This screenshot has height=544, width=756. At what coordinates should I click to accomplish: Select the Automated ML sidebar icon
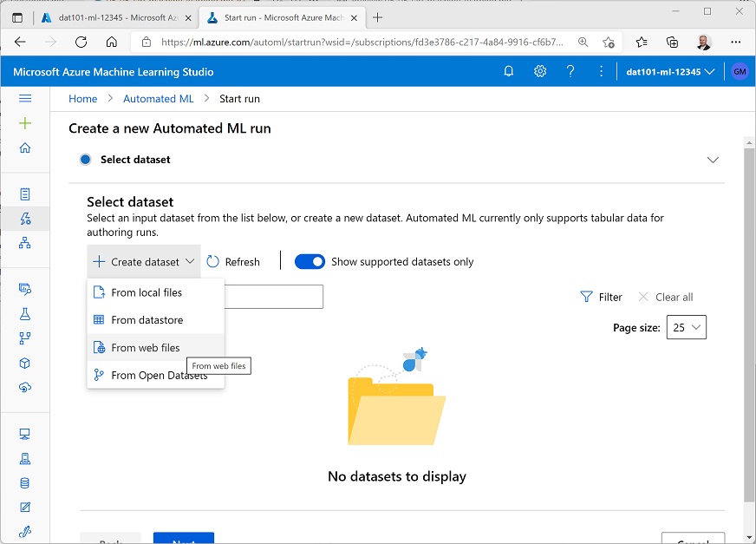(x=25, y=218)
